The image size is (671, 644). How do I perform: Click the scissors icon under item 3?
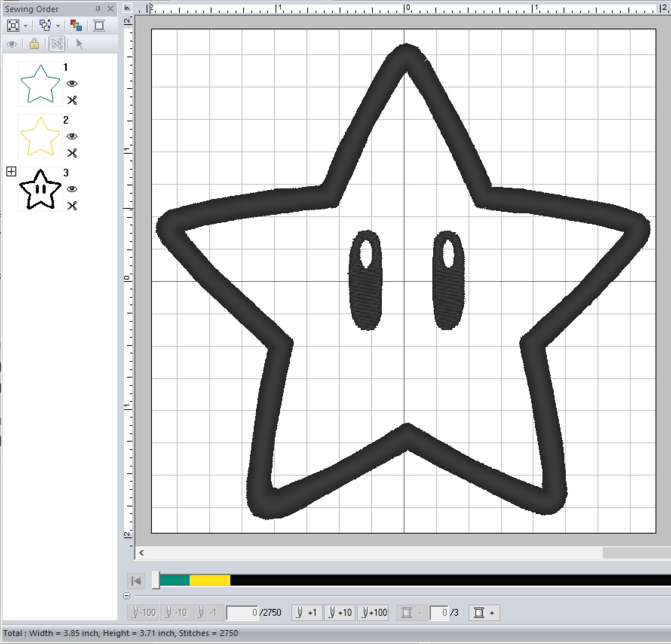[72, 206]
